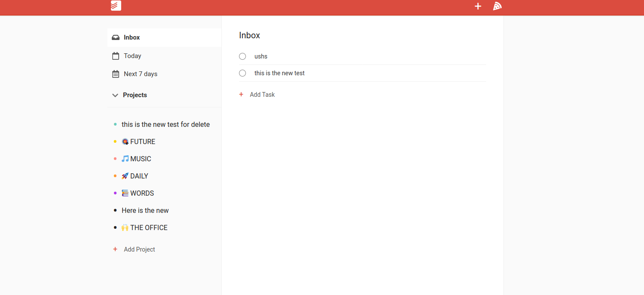The image size is (644, 295).
Task: Open THE OFFICE project
Action: 149,227
